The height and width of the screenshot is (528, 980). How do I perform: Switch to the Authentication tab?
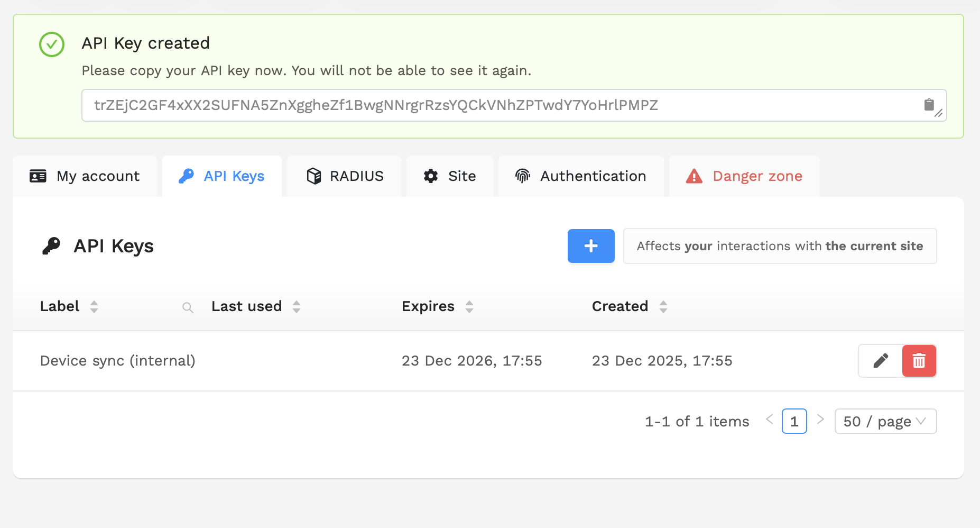581,176
